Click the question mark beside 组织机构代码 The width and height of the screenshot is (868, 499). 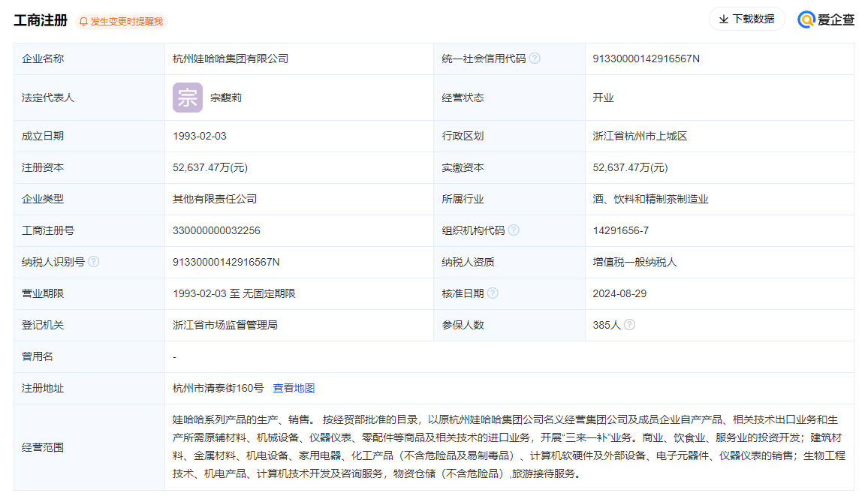(514, 230)
